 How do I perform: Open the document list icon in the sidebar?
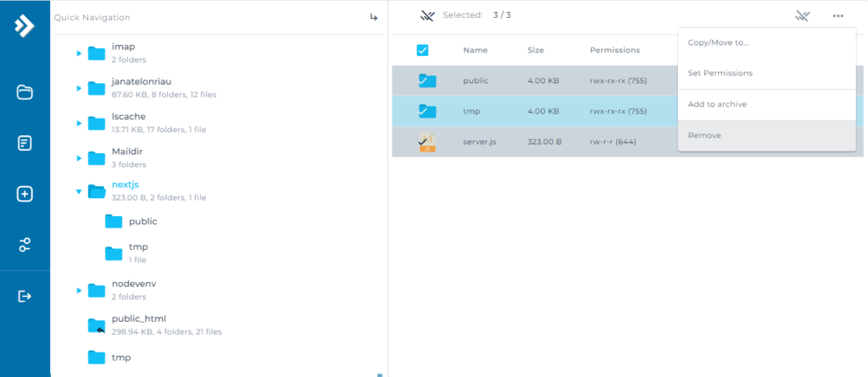coord(25,143)
